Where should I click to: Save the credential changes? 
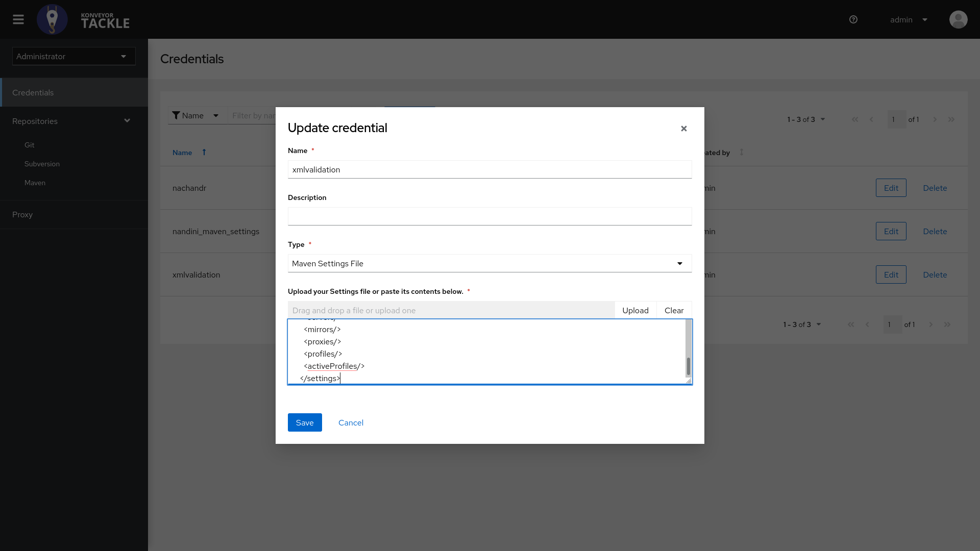click(304, 422)
